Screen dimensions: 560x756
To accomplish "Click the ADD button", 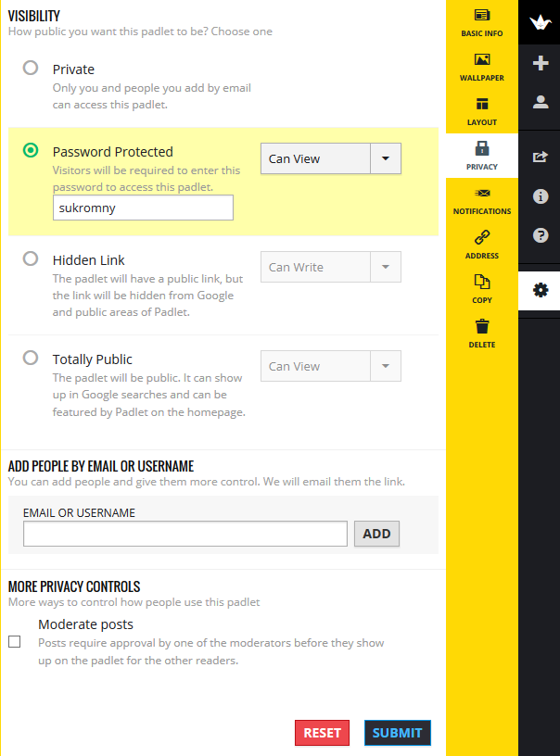I will (376, 534).
